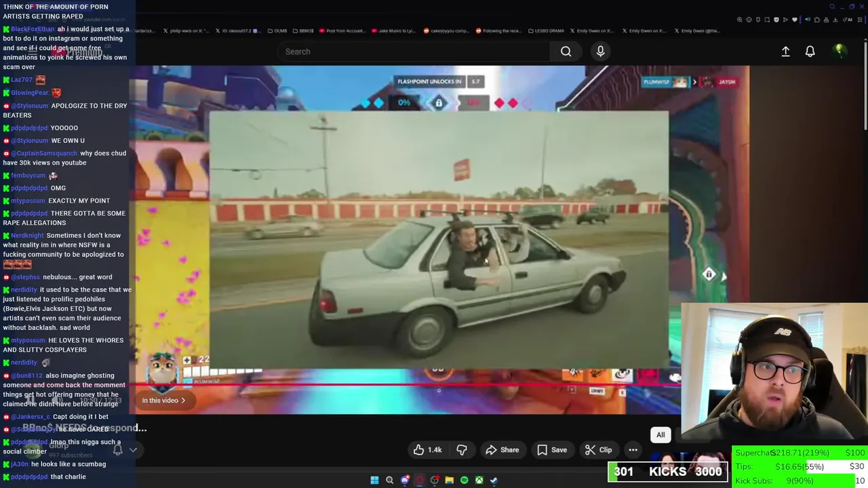The height and width of the screenshot is (488, 868).
Task: Expand the subscription notification dropdown arrow
Action: coord(133,449)
